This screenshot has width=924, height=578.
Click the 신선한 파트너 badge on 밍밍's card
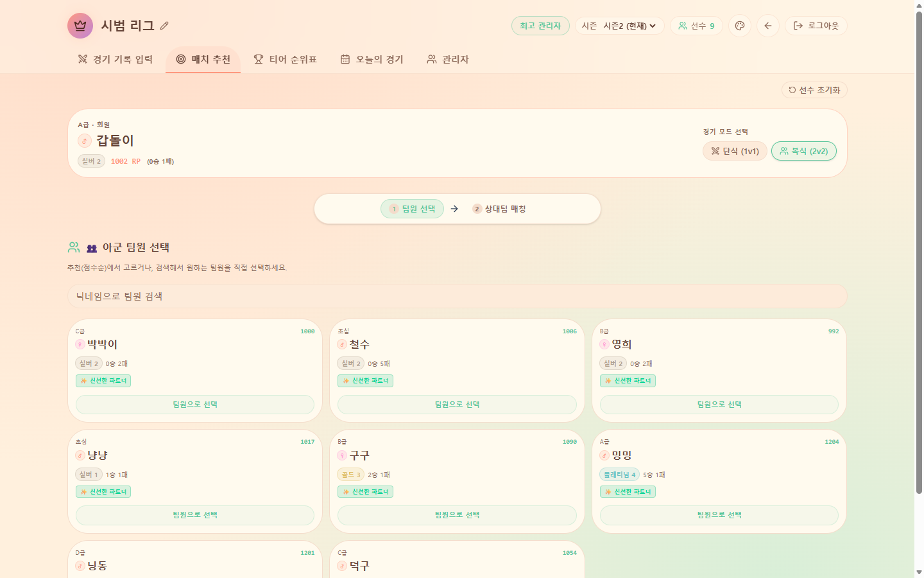[628, 492]
